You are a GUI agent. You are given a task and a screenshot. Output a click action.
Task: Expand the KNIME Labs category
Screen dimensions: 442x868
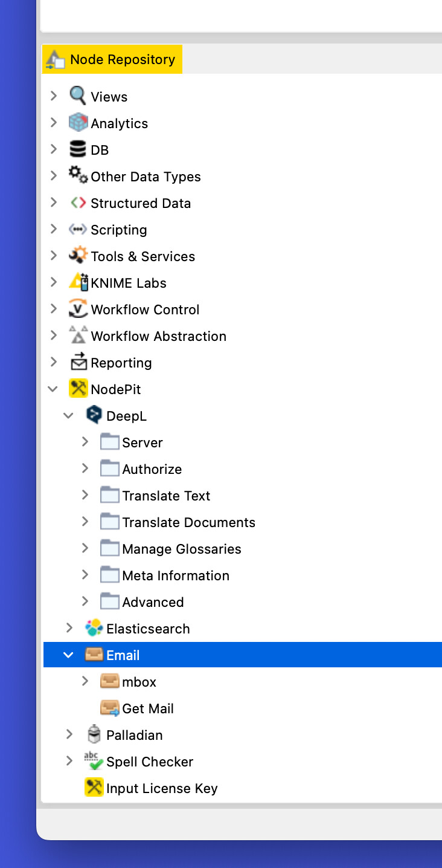pyautogui.click(x=54, y=282)
